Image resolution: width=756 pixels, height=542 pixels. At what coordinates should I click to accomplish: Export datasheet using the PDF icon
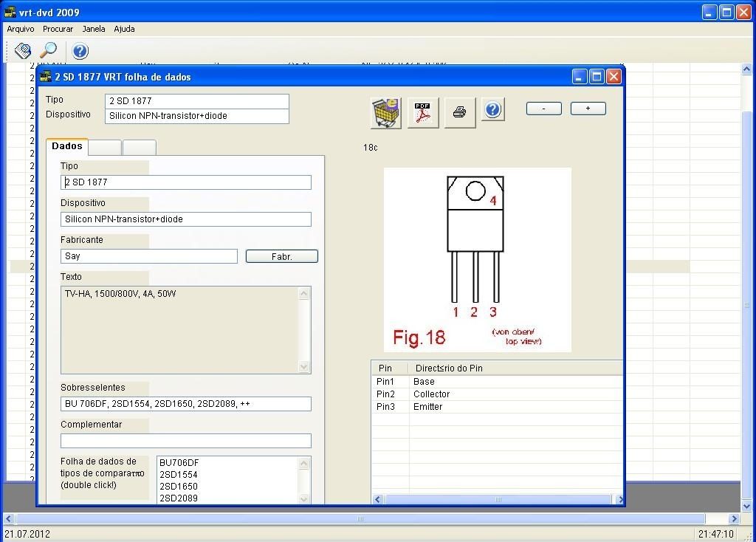pyautogui.click(x=422, y=112)
